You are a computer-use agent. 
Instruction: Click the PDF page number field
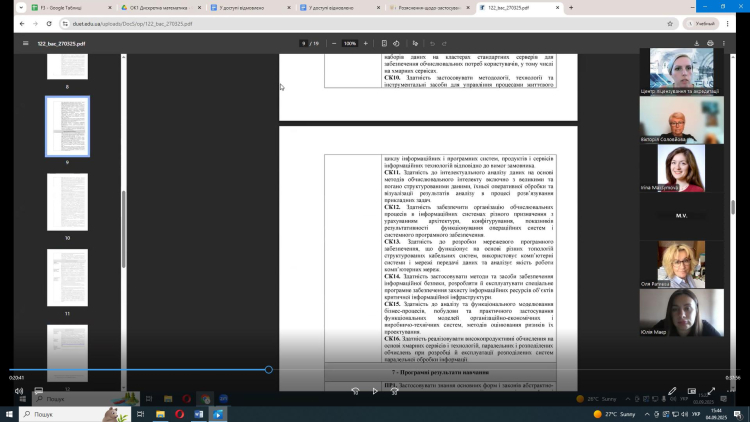(303, 43)
